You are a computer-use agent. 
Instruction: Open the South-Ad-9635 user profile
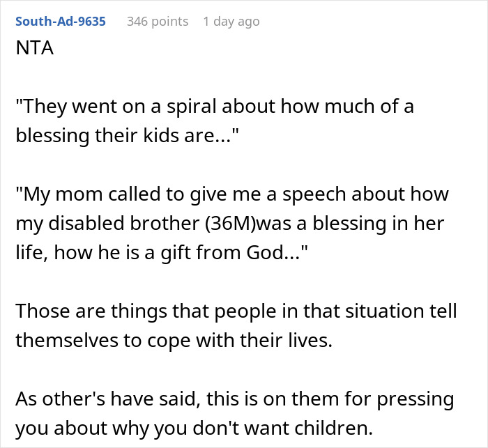click(x=61, y=22)
